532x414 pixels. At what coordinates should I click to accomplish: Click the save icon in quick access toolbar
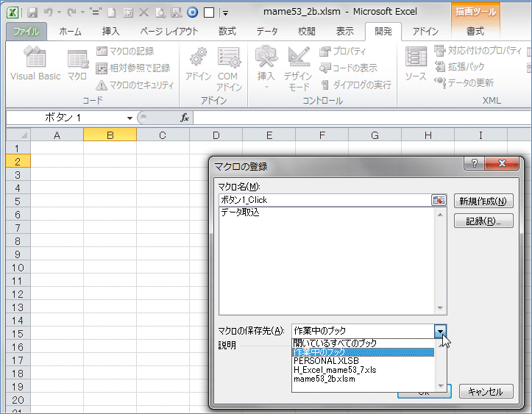32,13
